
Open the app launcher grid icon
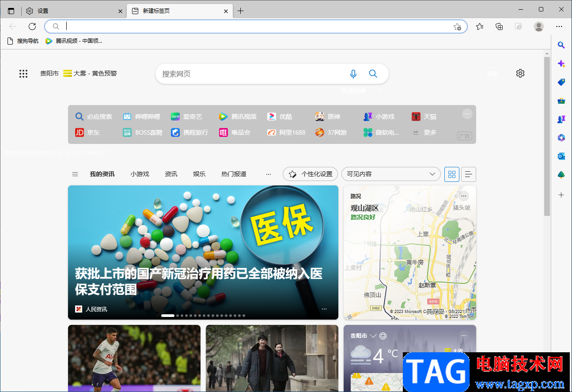23,74
